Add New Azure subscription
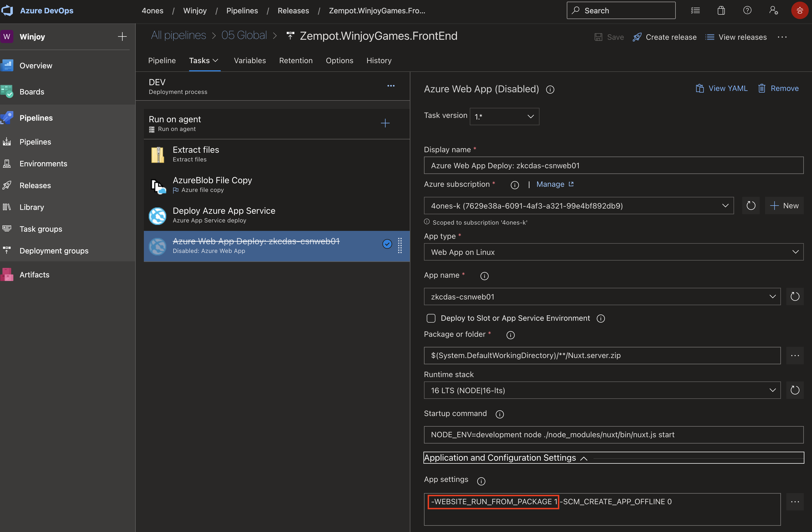 tap(784, 206)
